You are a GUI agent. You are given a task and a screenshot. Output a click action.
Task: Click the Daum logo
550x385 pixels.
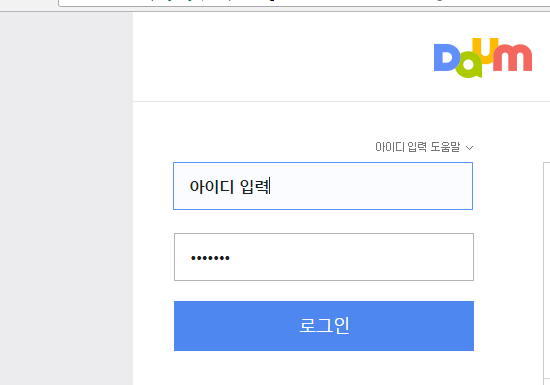(x=483, y=58)
